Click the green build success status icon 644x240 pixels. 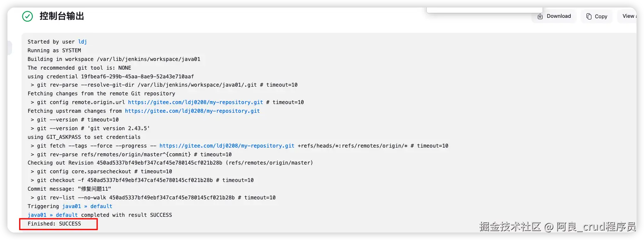(27, 16)
